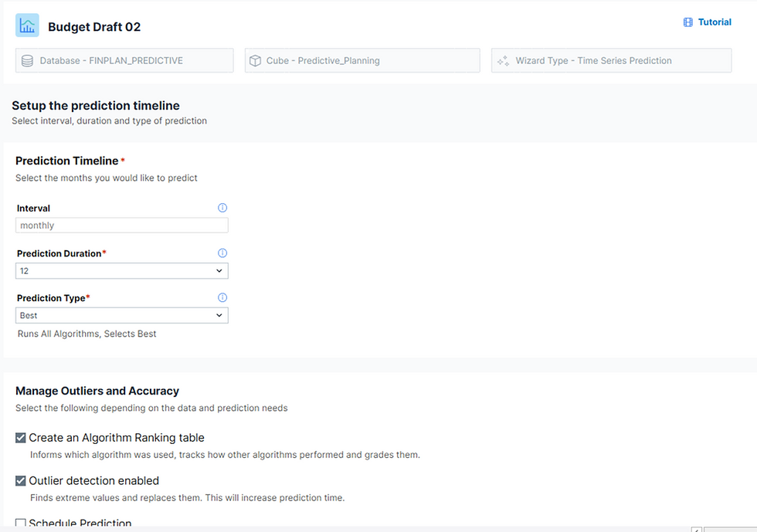
Task: Click the Prediction Duration label
Action: (x=59, y=253)
